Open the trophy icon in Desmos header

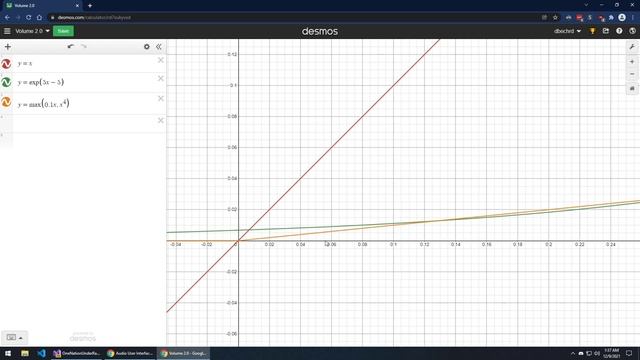(592, 31)
